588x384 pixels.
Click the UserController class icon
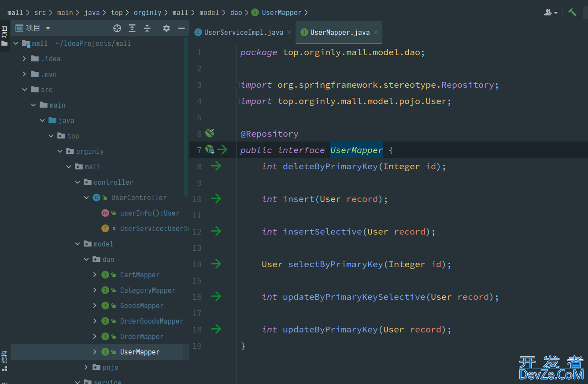[96, 198]
